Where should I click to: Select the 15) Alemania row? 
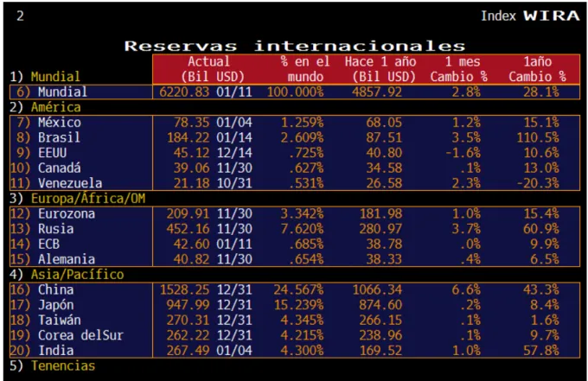294,259
